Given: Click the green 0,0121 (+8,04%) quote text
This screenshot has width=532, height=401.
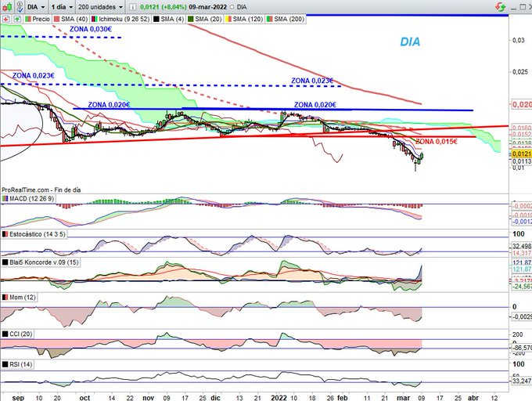Looking at the screenshot, I should pos(164,7).
